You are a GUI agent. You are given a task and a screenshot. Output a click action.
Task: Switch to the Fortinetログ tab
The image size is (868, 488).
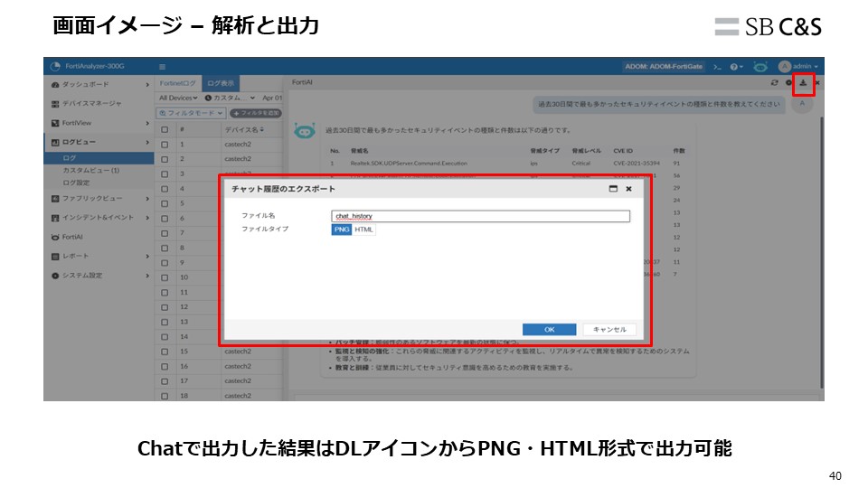click(x=177, y=83)
